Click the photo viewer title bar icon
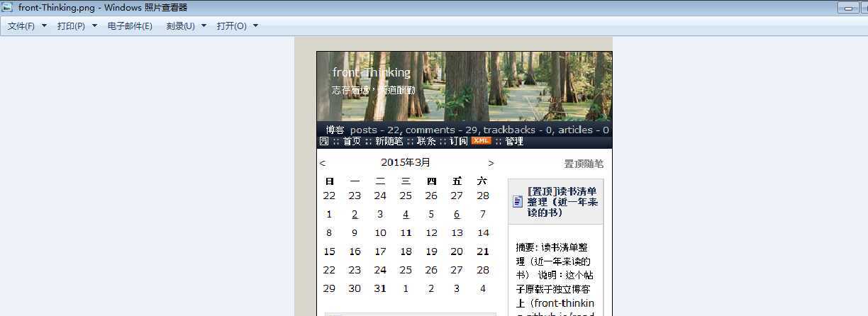This screenshot has width=868, height=316. click(x=8, y=7)
